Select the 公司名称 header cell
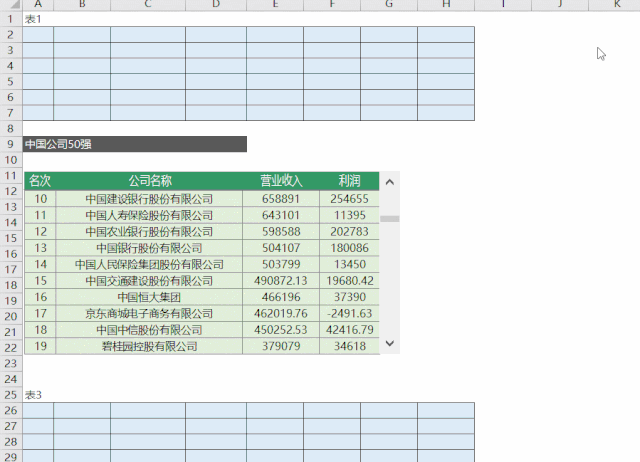640x462 pixels. point(149,181)
